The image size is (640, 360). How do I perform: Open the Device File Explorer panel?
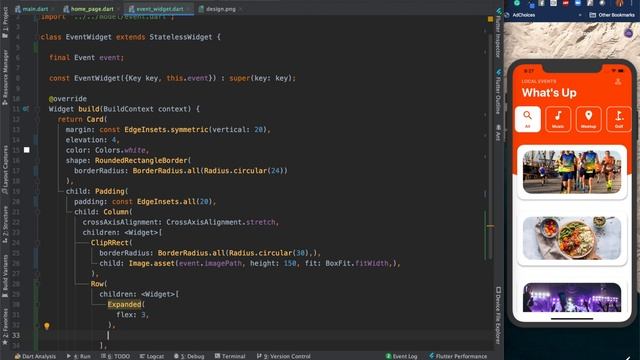point(498,315)
